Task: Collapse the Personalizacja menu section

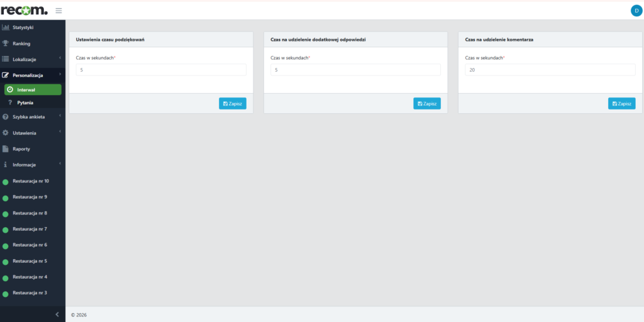Action: (x=31, y=75)
